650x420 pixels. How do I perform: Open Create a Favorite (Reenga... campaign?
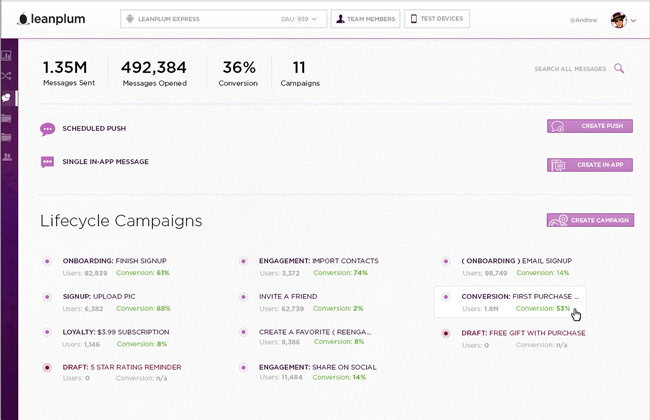[x=315, y=332]
